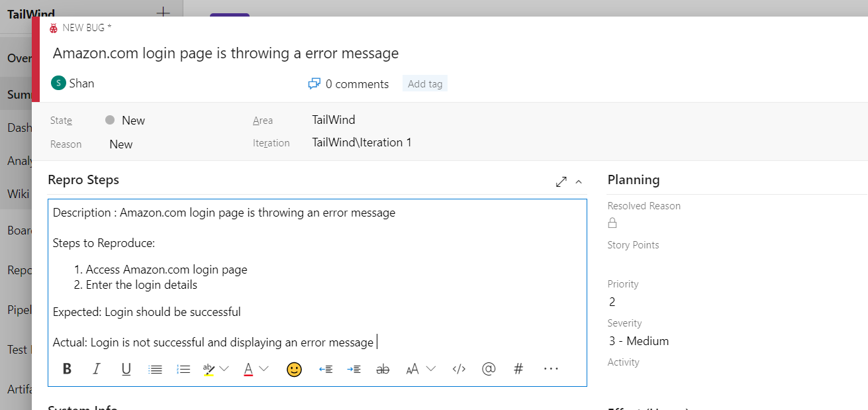This screenshot has height=410, width=868.
Task: Apply the red font color
Action: pos(248,370)
